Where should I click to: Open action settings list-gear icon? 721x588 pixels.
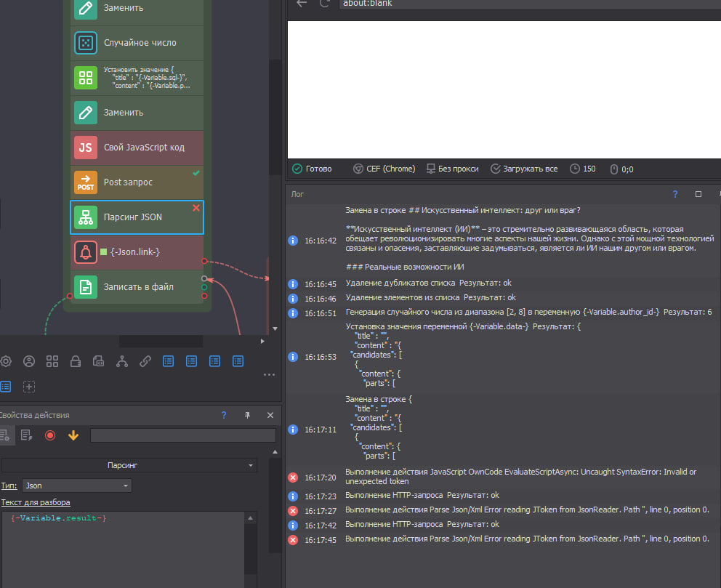tap(6, 435)
